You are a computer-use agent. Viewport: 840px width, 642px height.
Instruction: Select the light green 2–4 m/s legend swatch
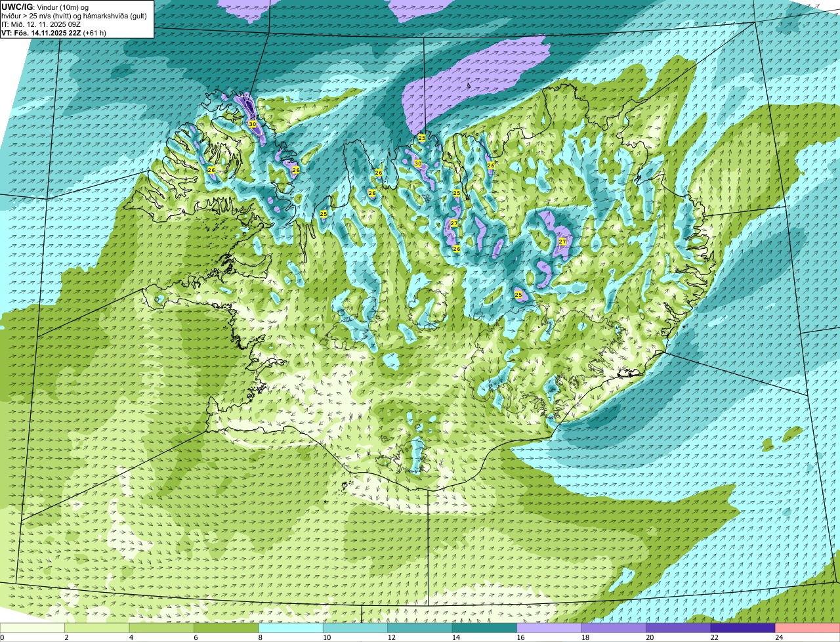pyautogui.click(x=97, y=628)
